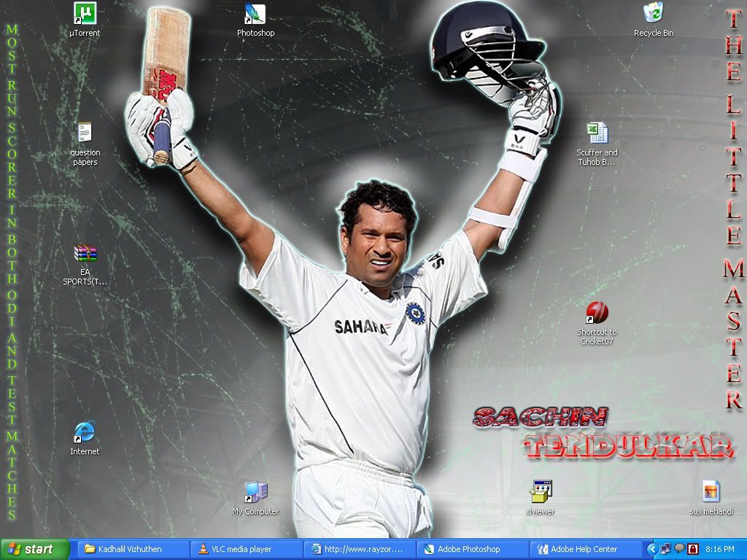Viewport: 747px width, 560px height.
Task: Click the network connection tray icon
Action: click(x=666, y=549)
